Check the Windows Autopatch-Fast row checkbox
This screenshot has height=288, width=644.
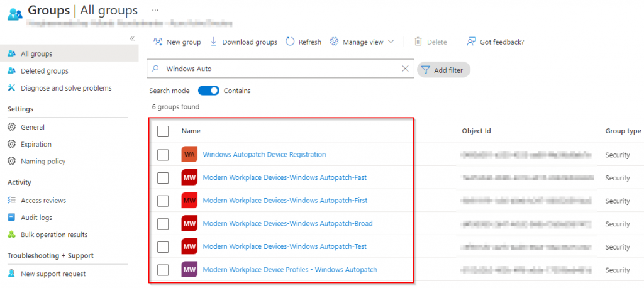[x=163, y=178]
